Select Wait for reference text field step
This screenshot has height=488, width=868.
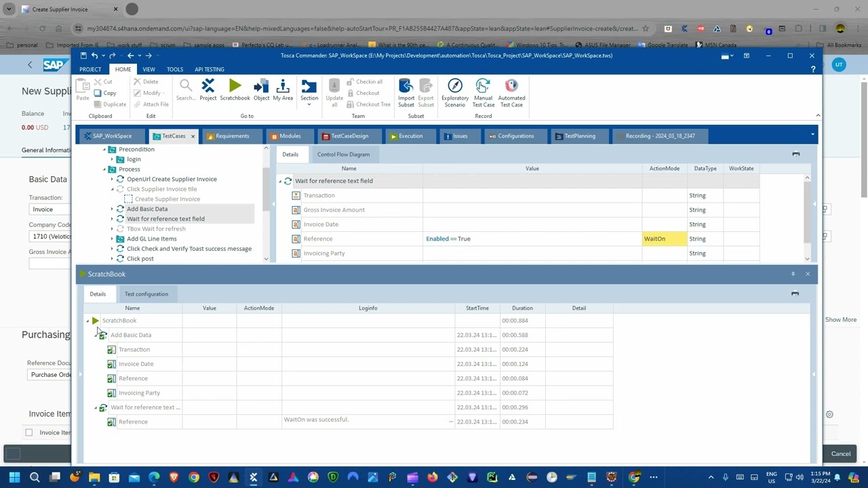pyautogui.click(x=165, y=219)
